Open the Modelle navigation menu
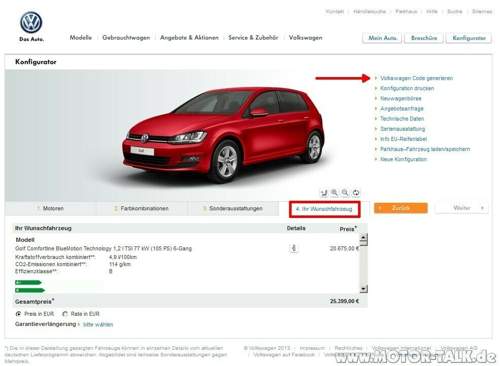Image resolution: width=500 pixels, height=366 pixels. click(x=81, y=38)
